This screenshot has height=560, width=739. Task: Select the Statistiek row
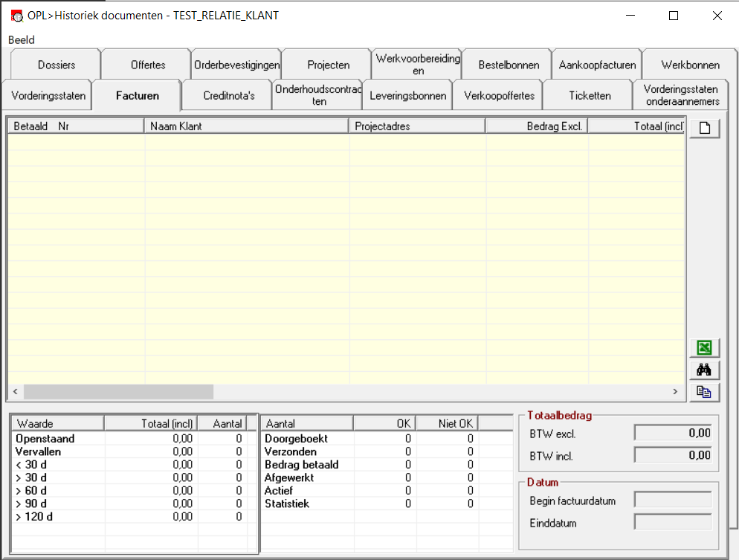[387, 503]
